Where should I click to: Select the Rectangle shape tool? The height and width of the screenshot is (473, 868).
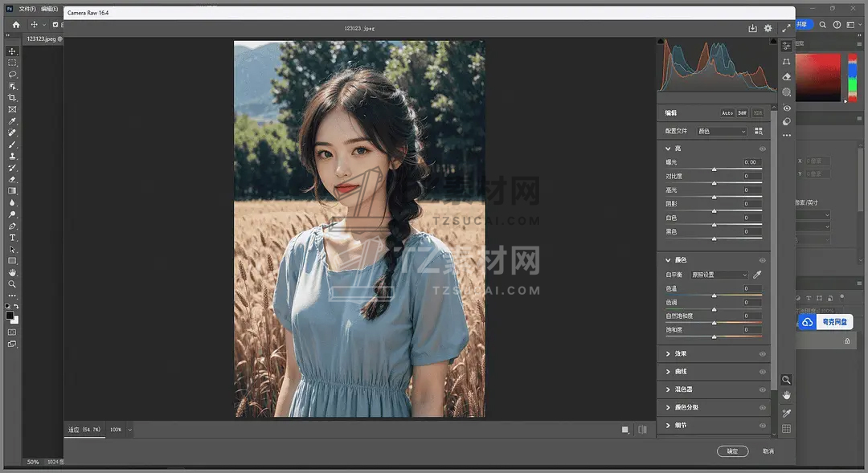pos(12,260)
